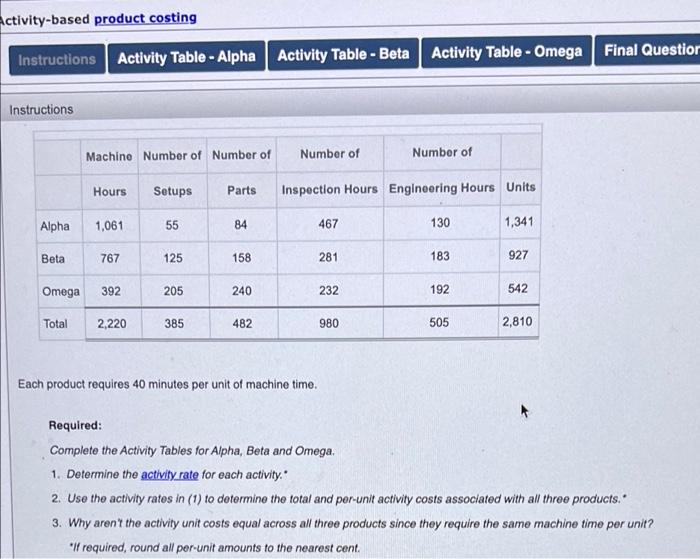The width and height of the screenshot is (700, 559).
Task: Select Beta parts cell 158
Action: 242,257
